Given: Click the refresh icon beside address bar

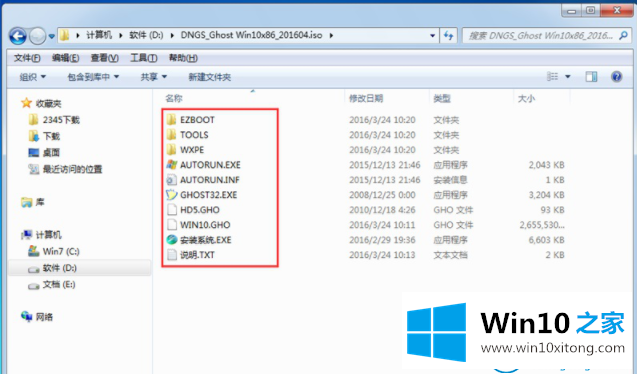Looking at the screenshot, I should [448, 36].
